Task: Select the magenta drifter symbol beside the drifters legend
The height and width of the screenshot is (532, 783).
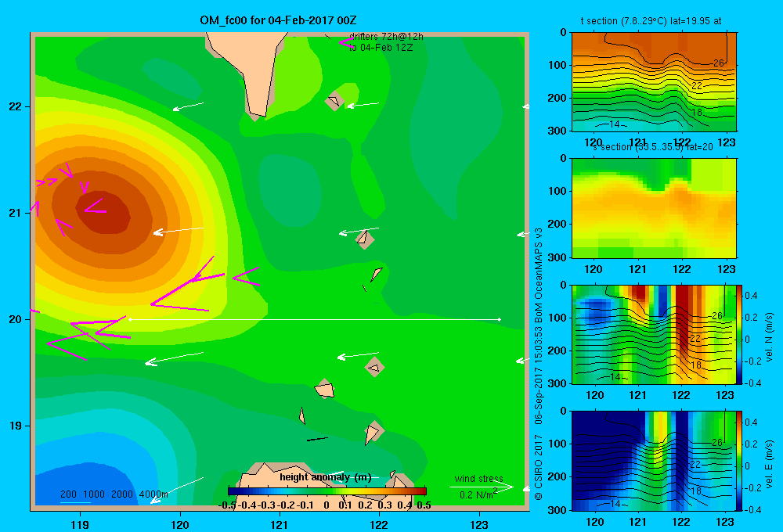Action: click(x=345, y=42)
